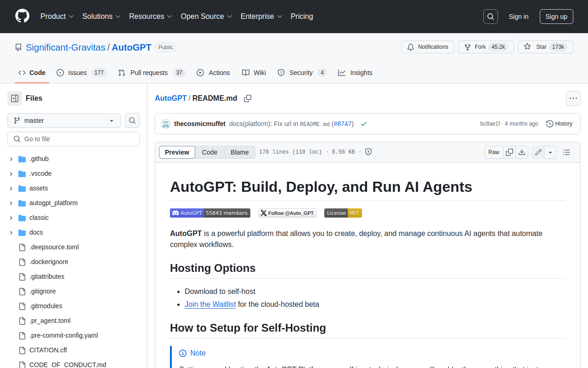This screenshot has height=368, width=588.
Task: Open the Discord AutoGPT members badge
Action: pyautogui.click(x=210, y=213)
